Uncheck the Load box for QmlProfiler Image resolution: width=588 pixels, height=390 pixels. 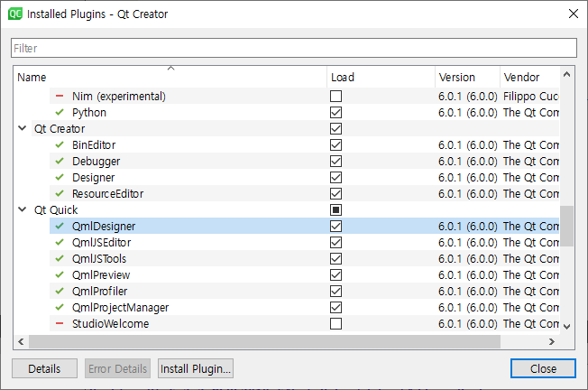point(336,291)
